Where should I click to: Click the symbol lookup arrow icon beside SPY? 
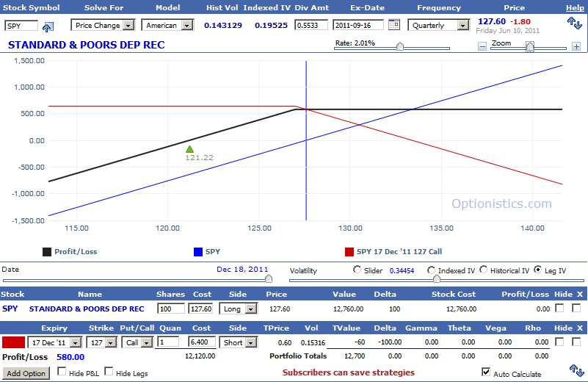pos(48,26)
